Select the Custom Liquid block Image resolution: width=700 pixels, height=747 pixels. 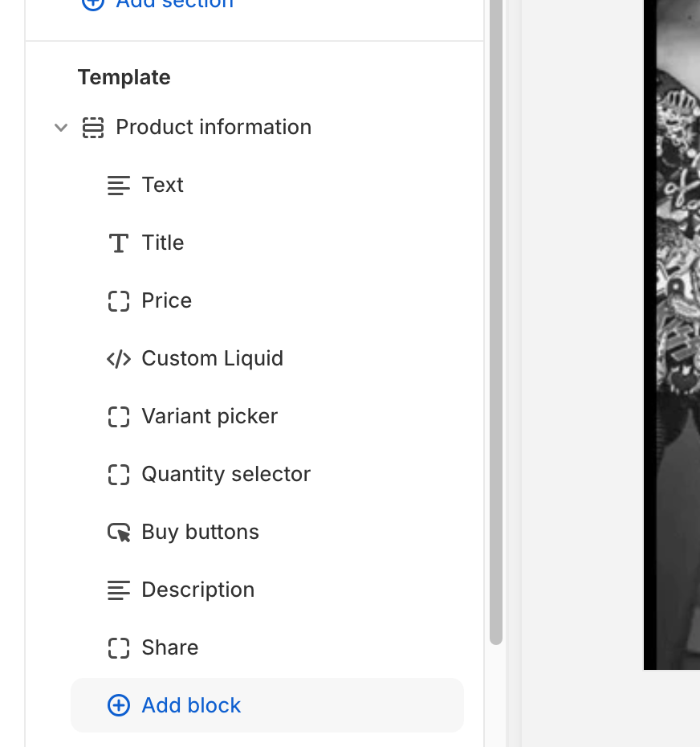212,358
